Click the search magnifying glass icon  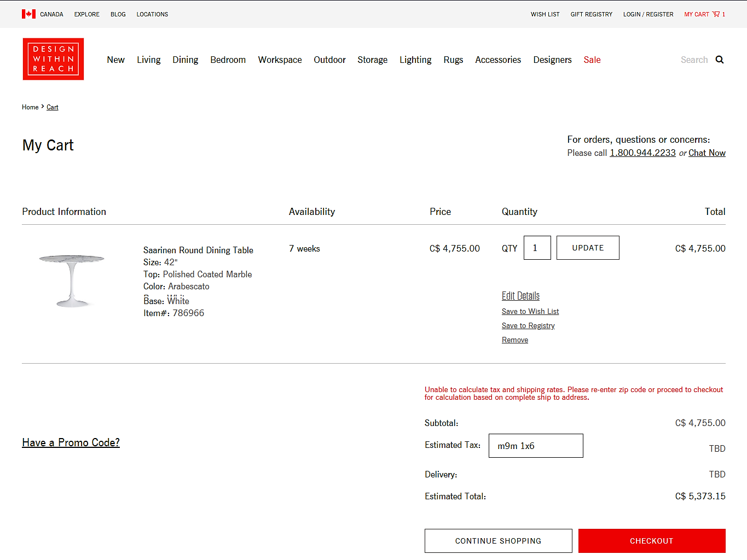pos(719,60)
